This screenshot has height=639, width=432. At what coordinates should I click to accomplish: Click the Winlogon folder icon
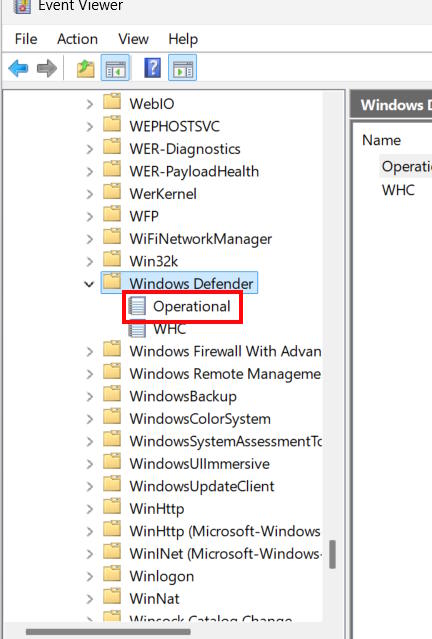pyautogui.click(x=112, y=575)
